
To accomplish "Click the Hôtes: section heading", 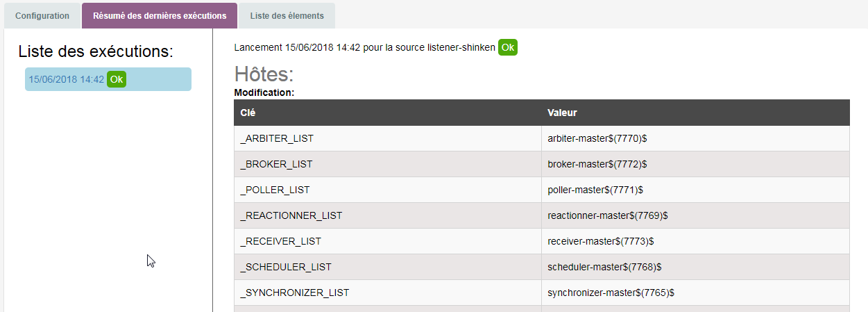I will point(264,74).
